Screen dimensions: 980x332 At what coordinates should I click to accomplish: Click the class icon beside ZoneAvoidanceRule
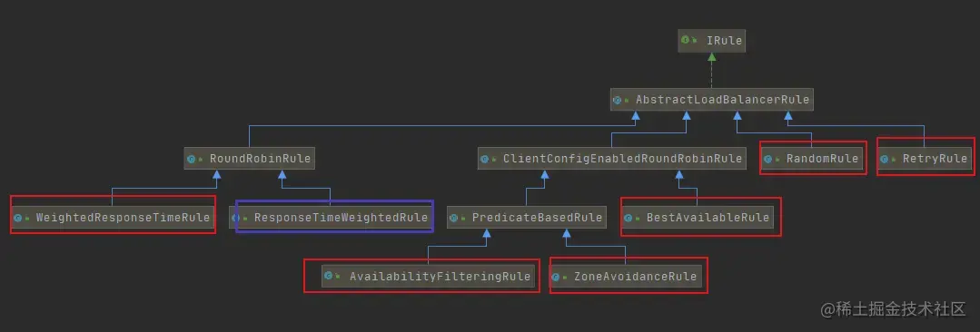point(556,277)
